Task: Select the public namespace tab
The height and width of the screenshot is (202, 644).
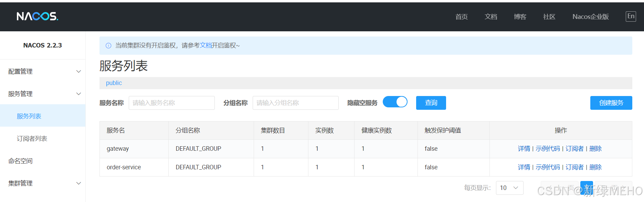Action: click(114, 83)
